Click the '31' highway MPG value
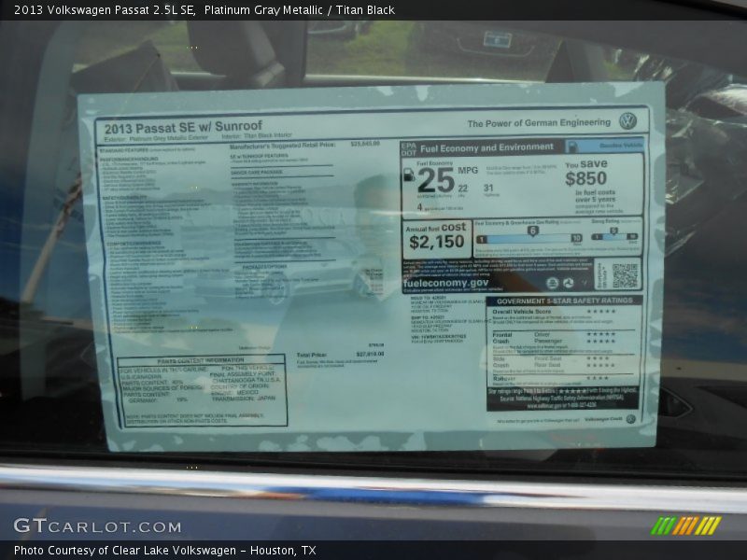Image resolution: width=747 pixels, height=560 pixels. pos(488,189)
